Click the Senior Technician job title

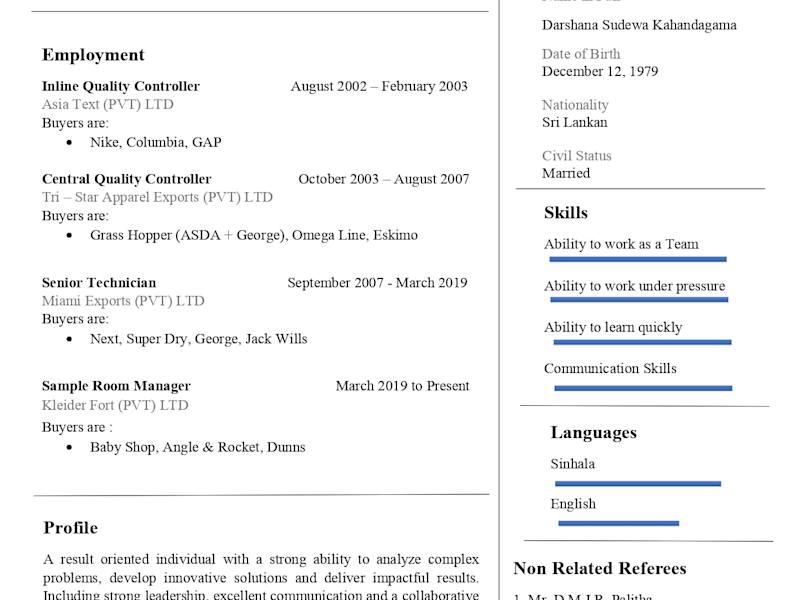[99, 283]
